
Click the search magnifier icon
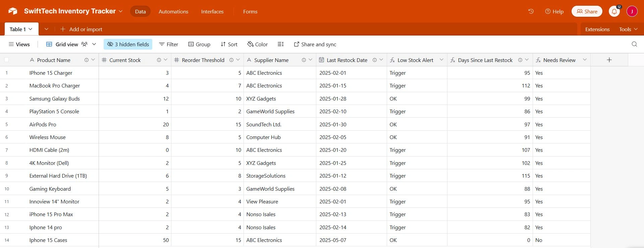click(634, 44)
